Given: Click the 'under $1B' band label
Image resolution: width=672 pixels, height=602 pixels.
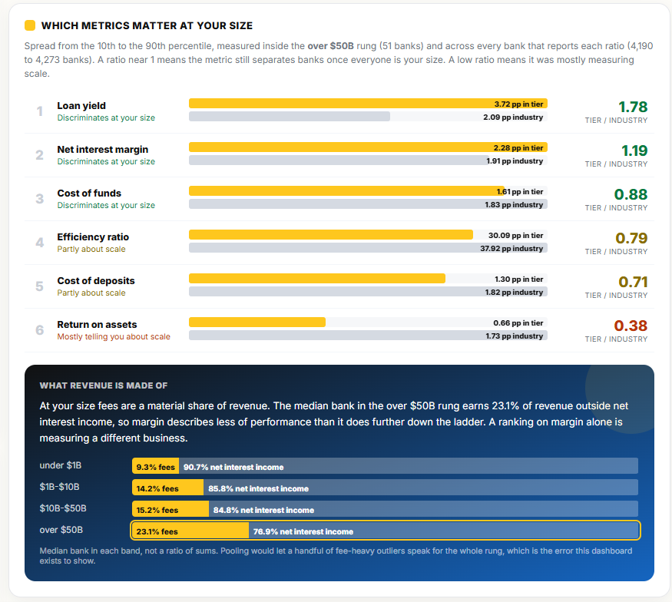Looking at the screenshot, I should click(60, 465).
